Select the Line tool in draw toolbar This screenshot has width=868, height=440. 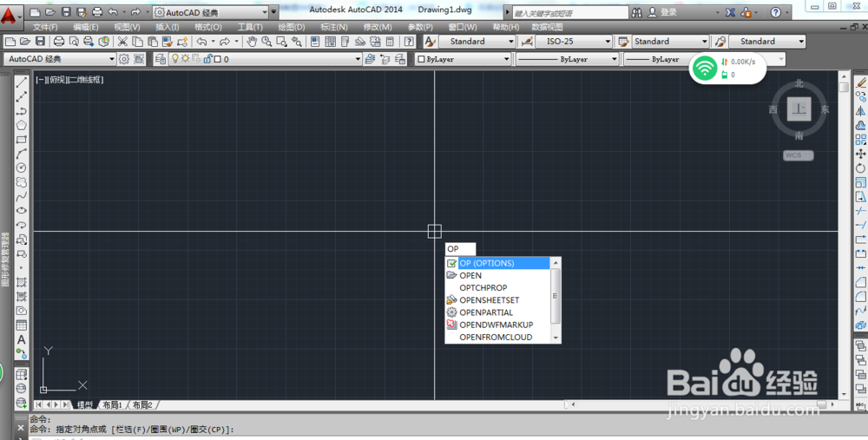(x=22, y=83)
